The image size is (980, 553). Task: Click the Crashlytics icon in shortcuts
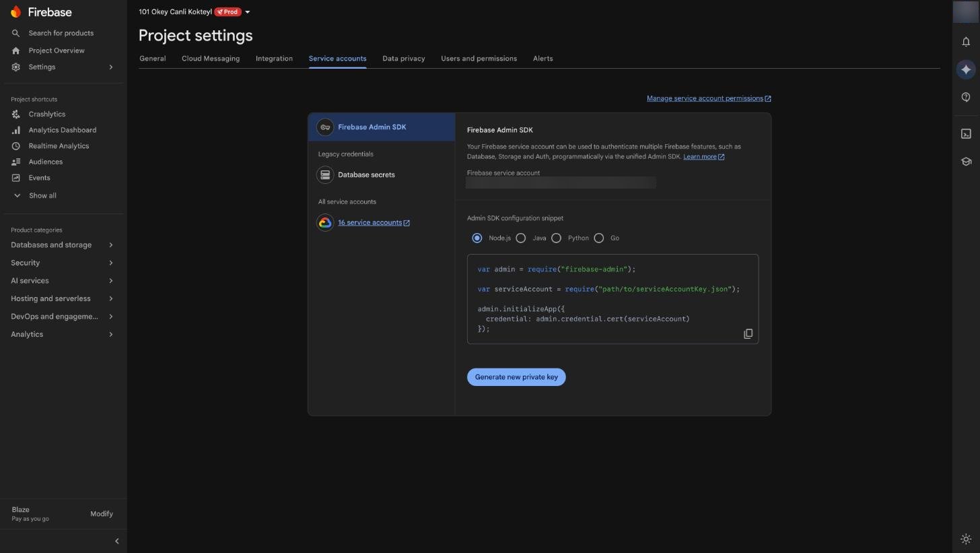tap(15, 114)
